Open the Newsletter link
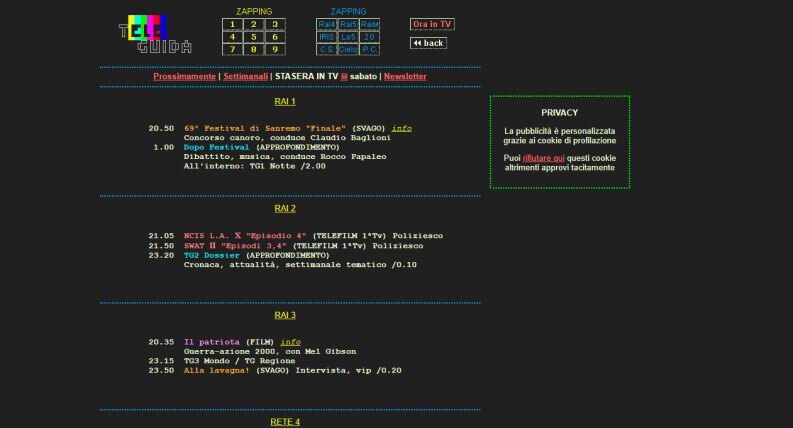The height and width of the screenshot is (428, 793). coord(405,76)
